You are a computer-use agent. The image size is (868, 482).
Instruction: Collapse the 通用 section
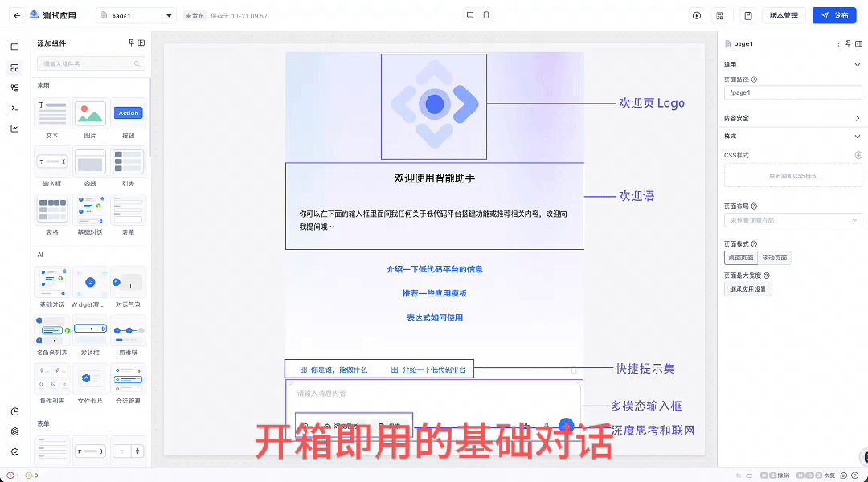[857, 64]
